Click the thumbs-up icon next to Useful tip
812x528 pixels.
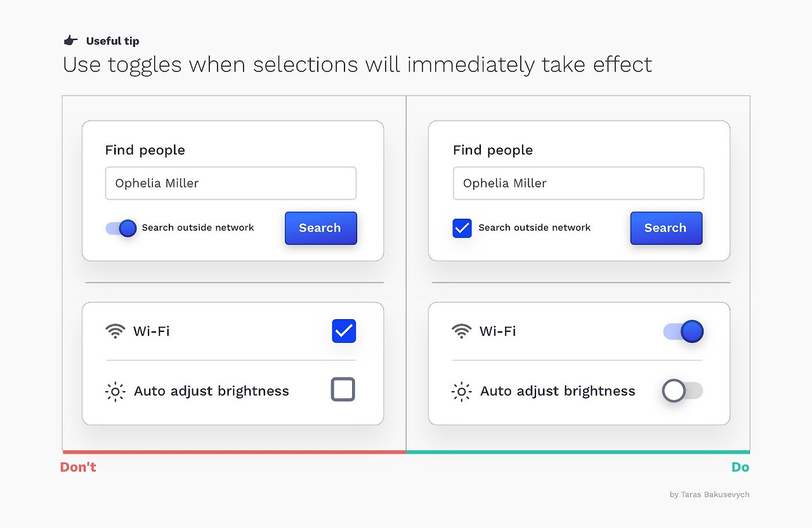[70, 39]
